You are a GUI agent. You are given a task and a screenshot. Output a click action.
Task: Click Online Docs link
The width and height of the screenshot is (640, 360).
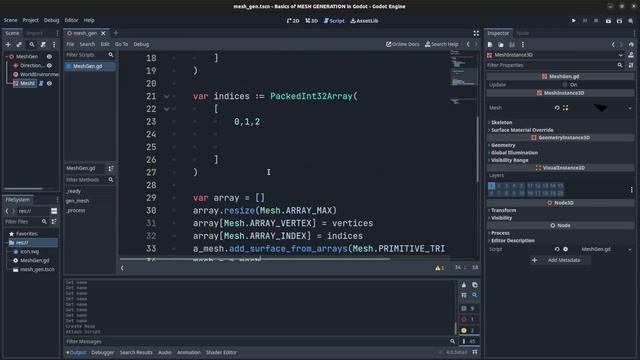coord(402,44)
